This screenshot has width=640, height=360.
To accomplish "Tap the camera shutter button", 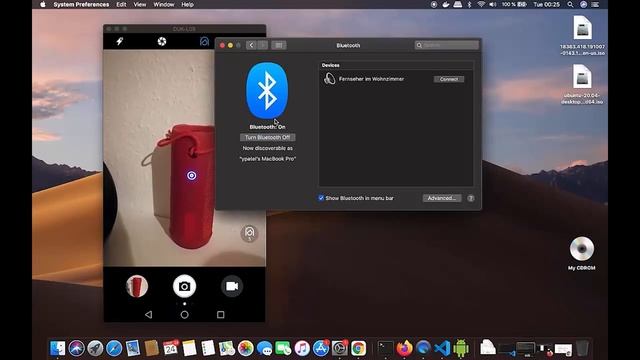I will pyautogui.click(x=184, y=286).
